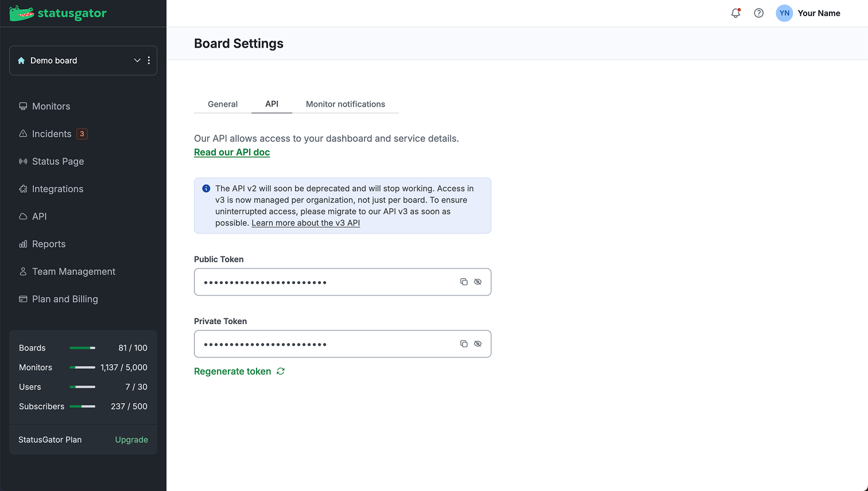Image resolution: width=868 pixels, height=491 pixels.
Task: Click the notifications bell icon
Action: tap(735, 13)
